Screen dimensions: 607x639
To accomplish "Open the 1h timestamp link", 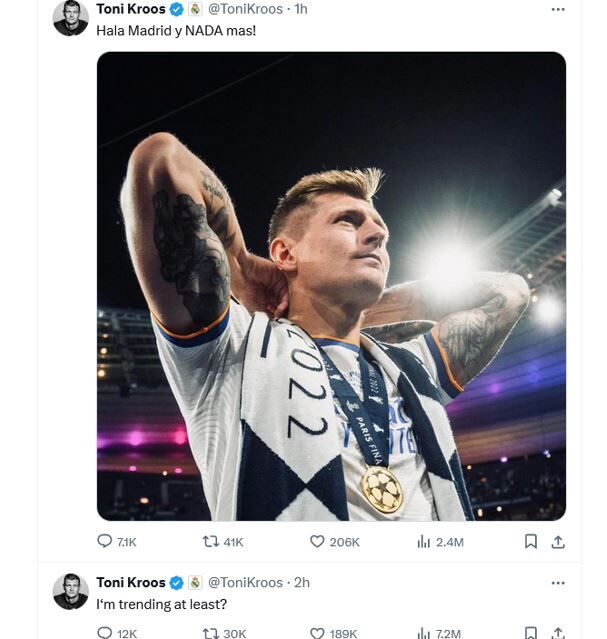I will [300, 9].
